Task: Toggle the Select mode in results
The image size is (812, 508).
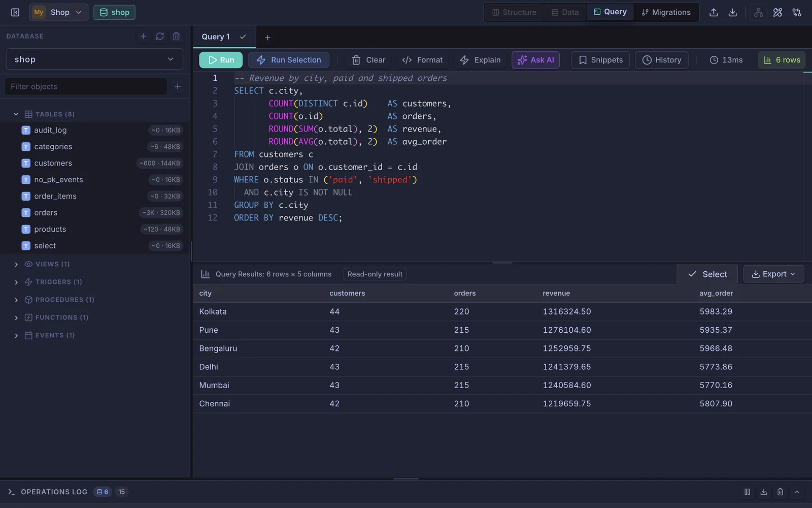Action: tap(707, 274)
